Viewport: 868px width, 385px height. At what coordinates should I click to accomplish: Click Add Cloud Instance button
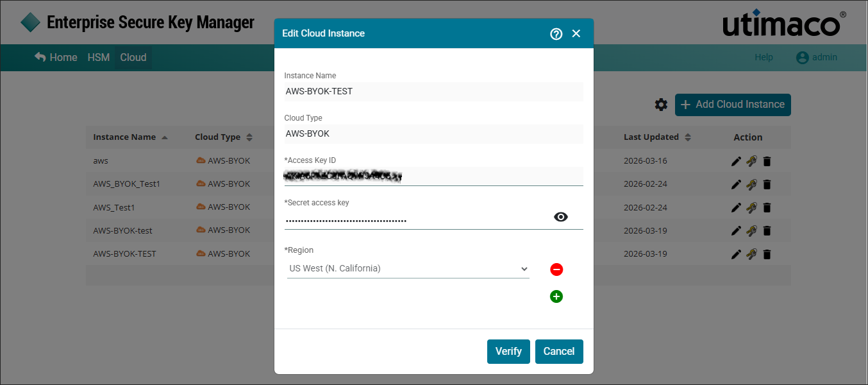[733, 105]
